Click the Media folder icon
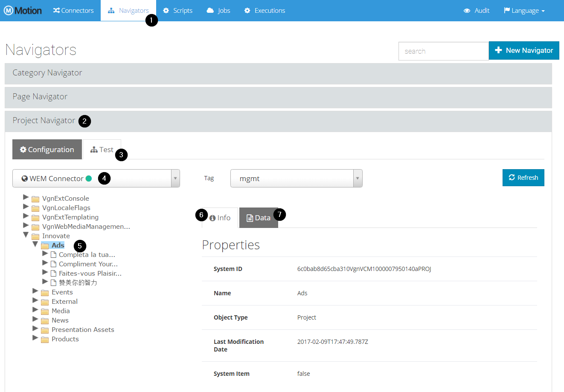This screenshot has width=564, height=392. pyautogui.click(x=45, y=311)
